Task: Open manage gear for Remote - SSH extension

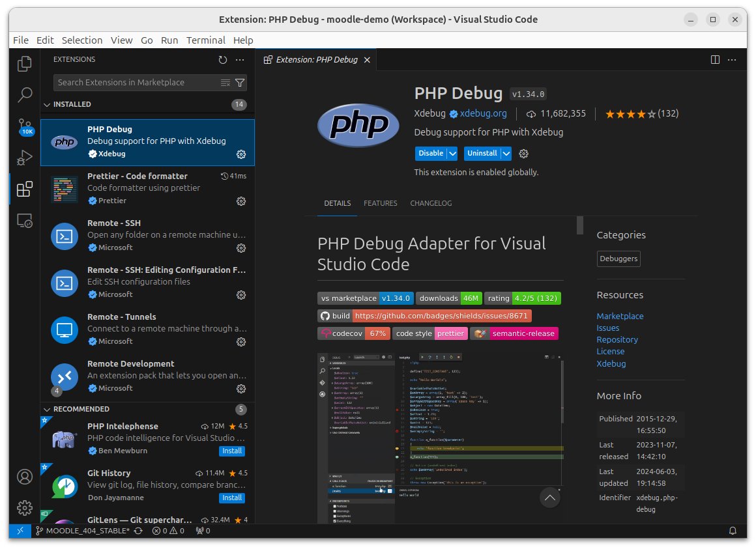Action: coord(241,248)
